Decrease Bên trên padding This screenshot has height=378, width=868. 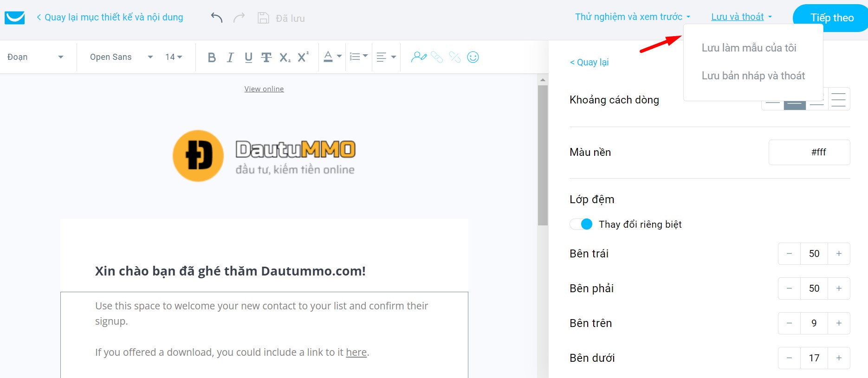coord(789,323)
